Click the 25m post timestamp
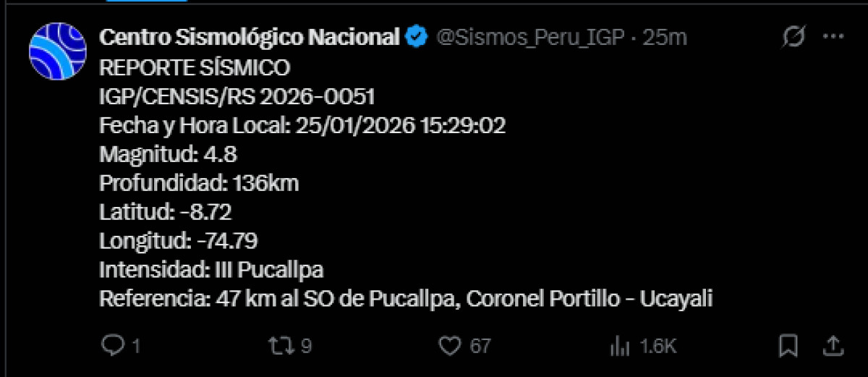Viewport: 868px width, 377px height. (x=665, y=38)
